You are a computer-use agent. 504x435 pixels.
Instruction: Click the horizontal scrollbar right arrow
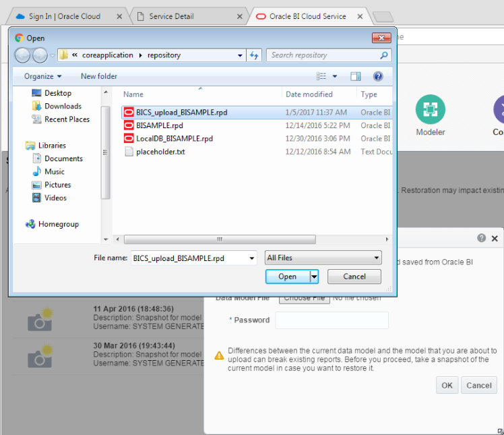tap(387, 239)
